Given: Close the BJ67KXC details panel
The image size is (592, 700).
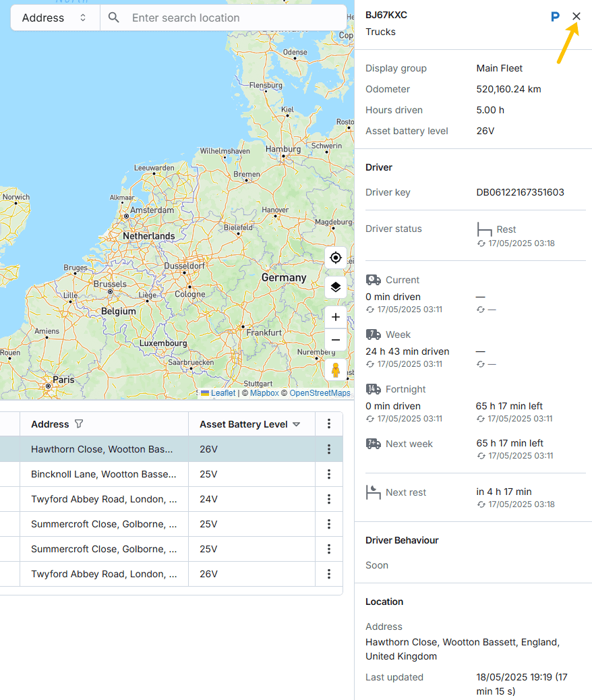Looking at the screenshot, I should click(x=576, y=17).
